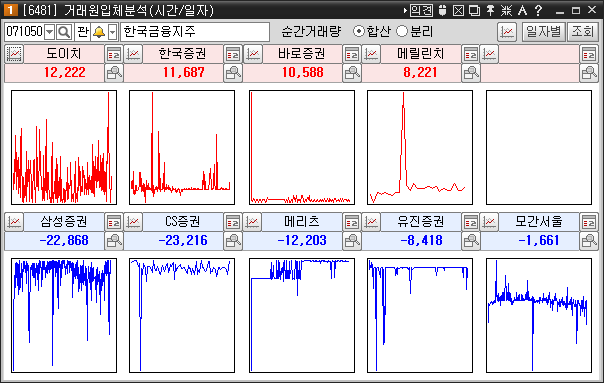Viewport: 604px width, 383px height.
Task: Click the chart icon left of 도이치
Action: (14, 54)
